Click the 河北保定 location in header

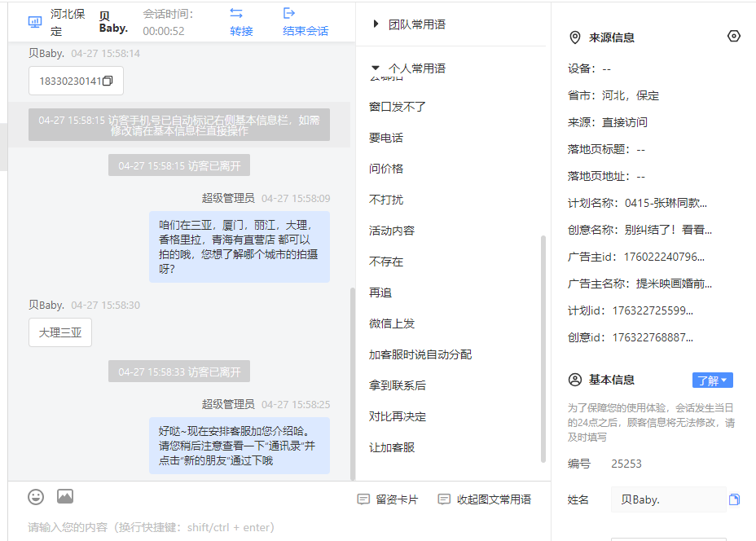click(68, 23)
